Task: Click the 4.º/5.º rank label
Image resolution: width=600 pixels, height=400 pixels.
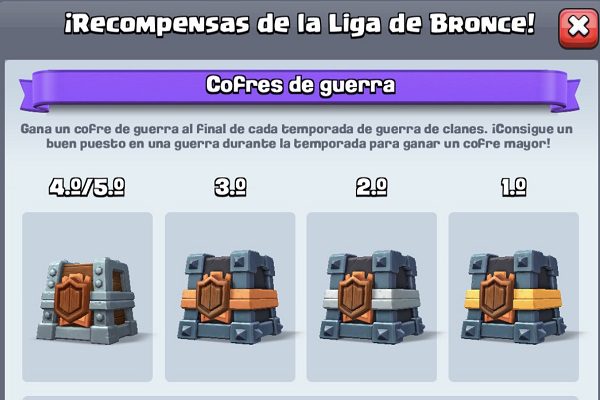Action: coord(87,188)
